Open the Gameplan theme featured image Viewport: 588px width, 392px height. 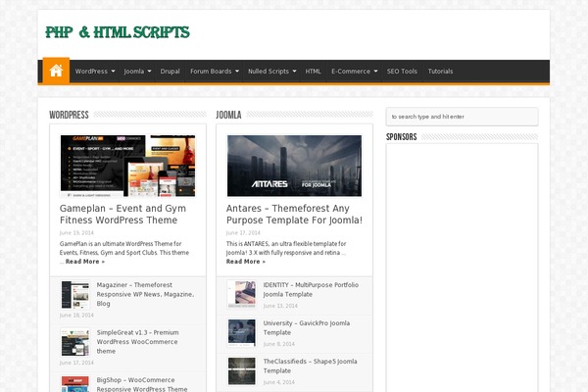click(x=127, y=166)
